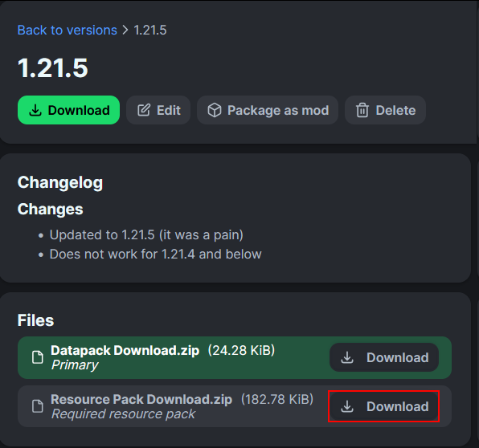Click 'Does not work for 1.21.4 and below'
The image size is (479, 448).
pos(155,255)
